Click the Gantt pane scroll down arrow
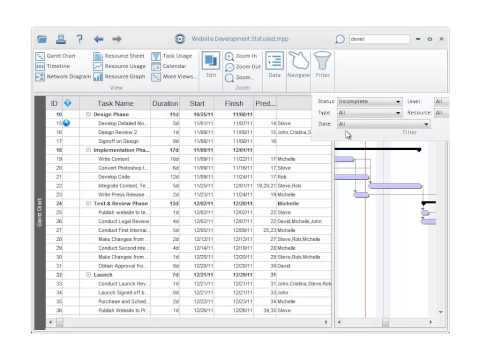 click(441, 312)
